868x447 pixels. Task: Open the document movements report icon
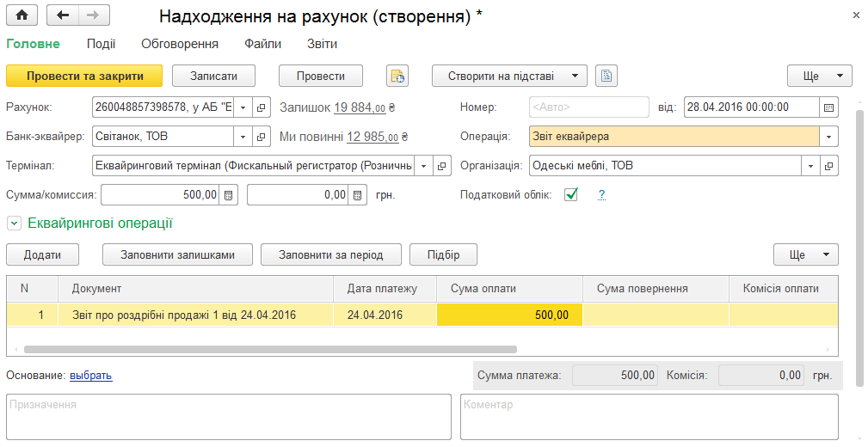[x=397, y=76]
